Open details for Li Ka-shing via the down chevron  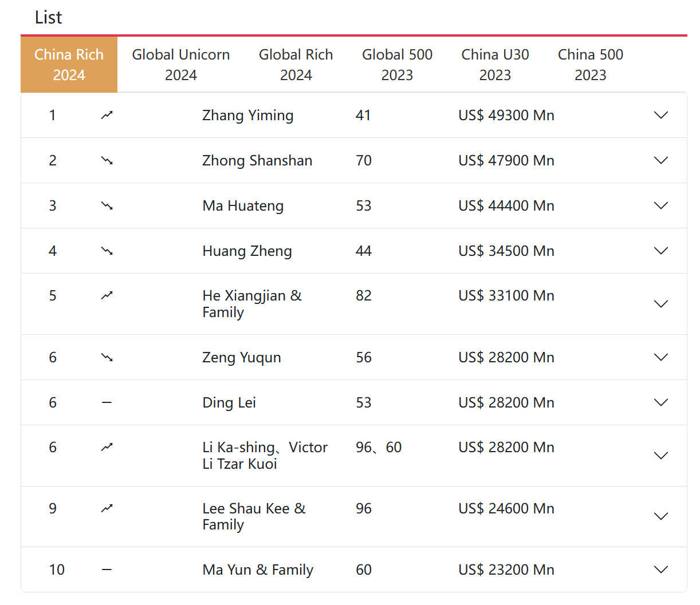pyautogui.click(x=660, y=455)
